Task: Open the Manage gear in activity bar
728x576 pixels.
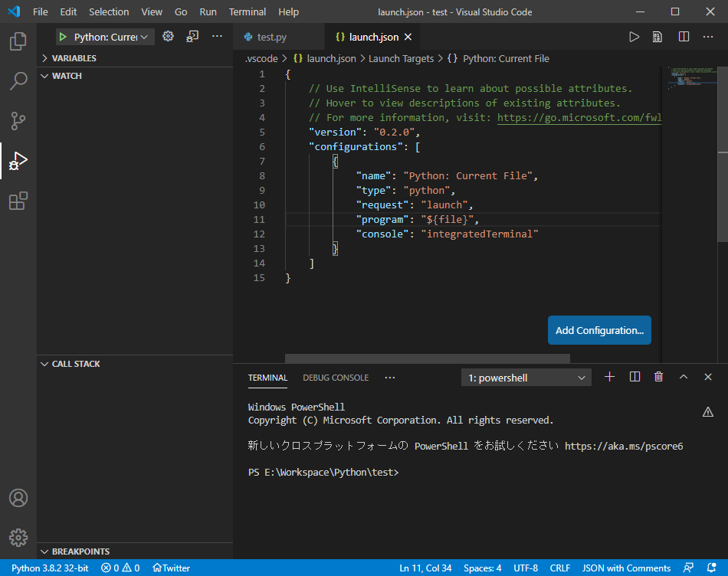Action: pos(18,538)
